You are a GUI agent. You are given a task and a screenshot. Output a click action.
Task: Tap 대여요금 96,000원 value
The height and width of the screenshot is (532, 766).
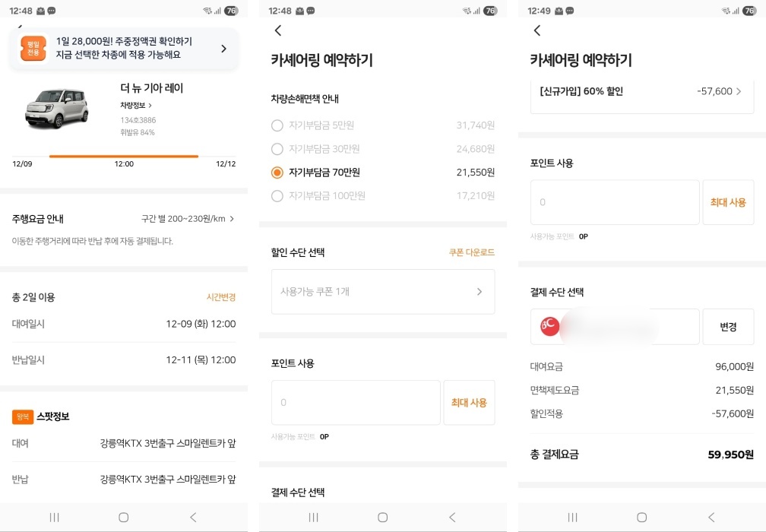tap(734, 367)
